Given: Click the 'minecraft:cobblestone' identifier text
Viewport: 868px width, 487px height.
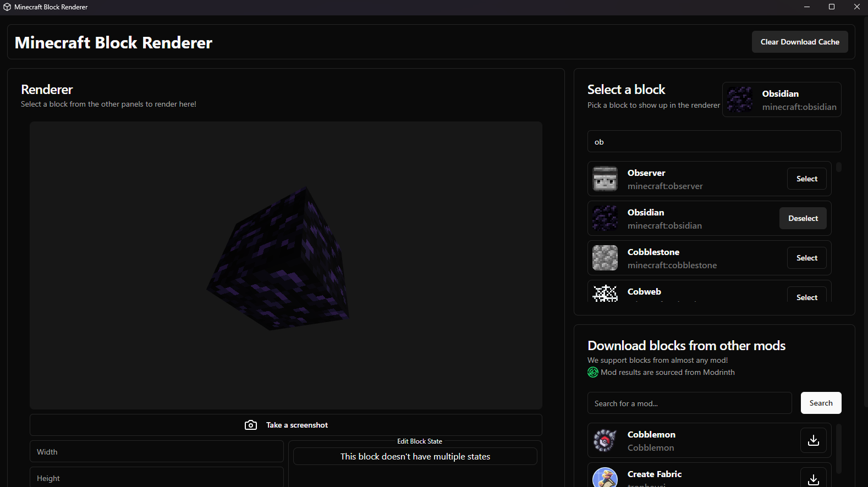Looking at the screenshot, I should pyautogui.click(x=672, y=265).
